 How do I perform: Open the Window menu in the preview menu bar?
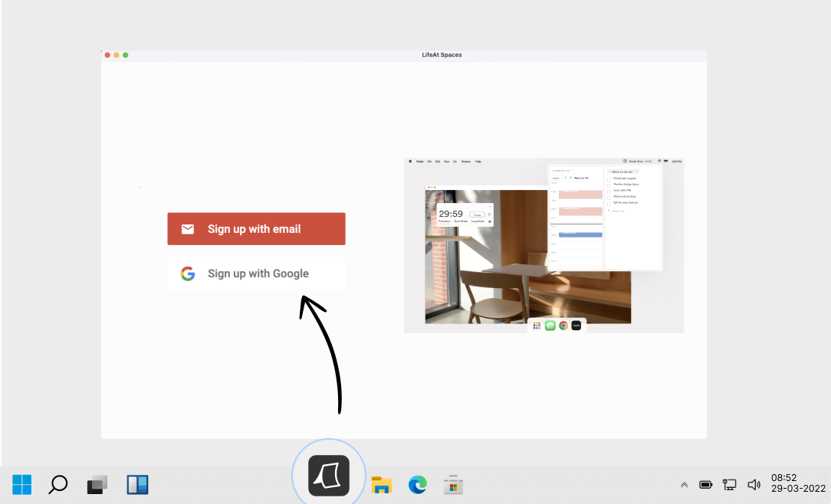(466, 162)
